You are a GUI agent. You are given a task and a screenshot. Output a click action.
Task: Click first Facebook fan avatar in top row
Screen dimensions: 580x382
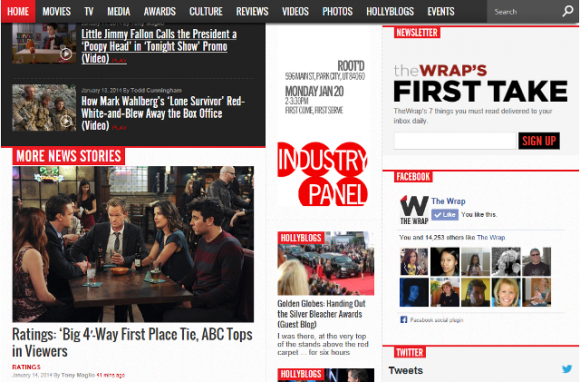point(414,261)
